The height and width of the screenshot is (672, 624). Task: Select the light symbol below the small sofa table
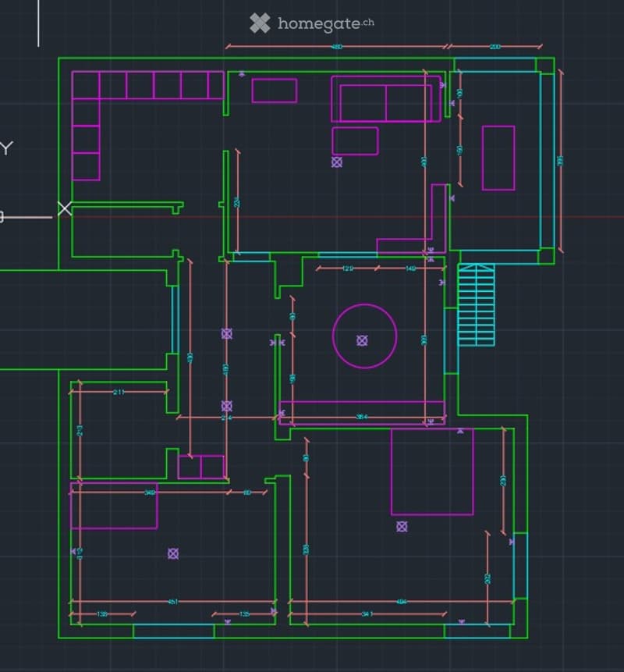(337, 162)
